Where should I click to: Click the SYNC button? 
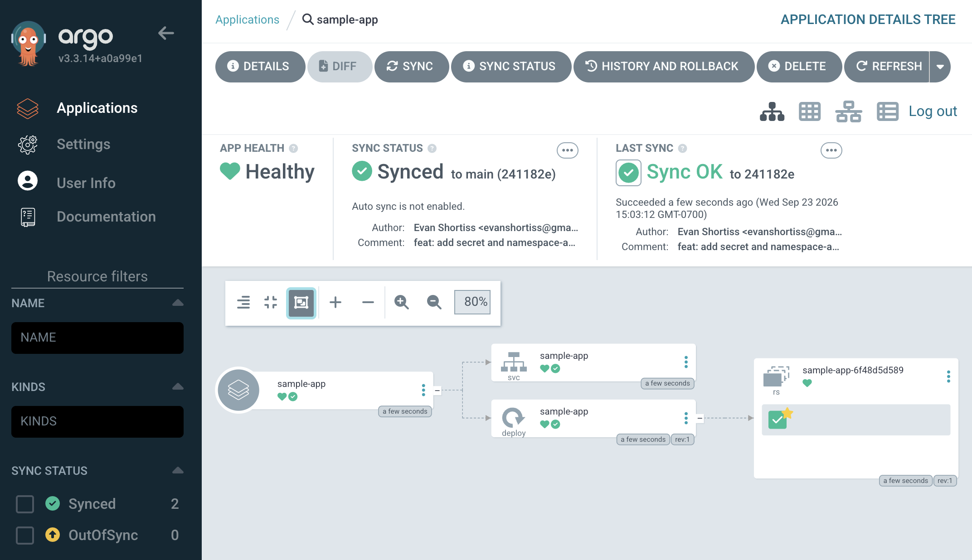[x=411, y=67]
